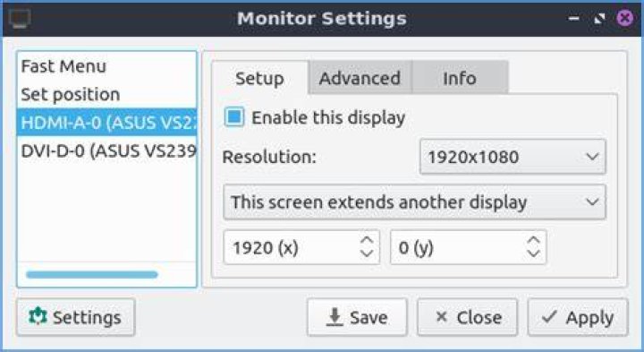The height and width of the screenshot is (352, 644).
Task: Click the checkmark icon on Apply
Action: click(549, 316)
